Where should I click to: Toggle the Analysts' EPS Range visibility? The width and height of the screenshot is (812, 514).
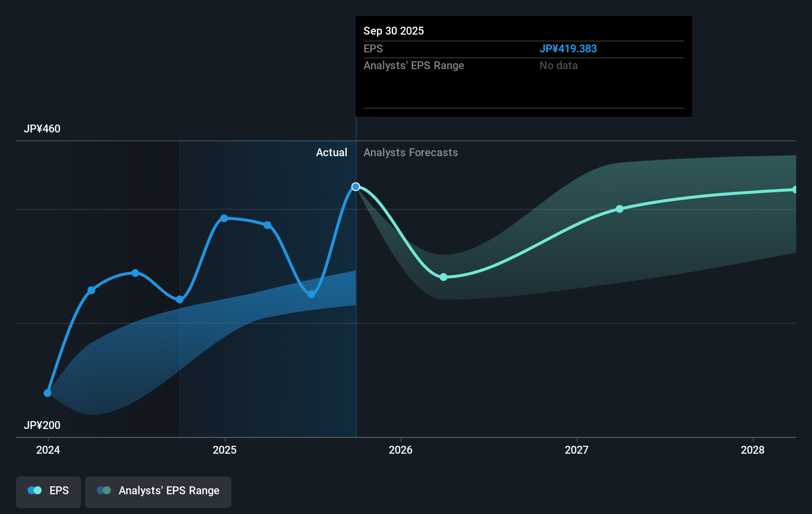tap(158, 492)
